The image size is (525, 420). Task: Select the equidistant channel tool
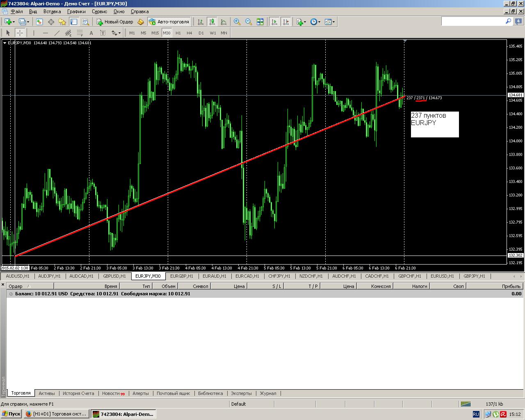[x=68, y=33]
